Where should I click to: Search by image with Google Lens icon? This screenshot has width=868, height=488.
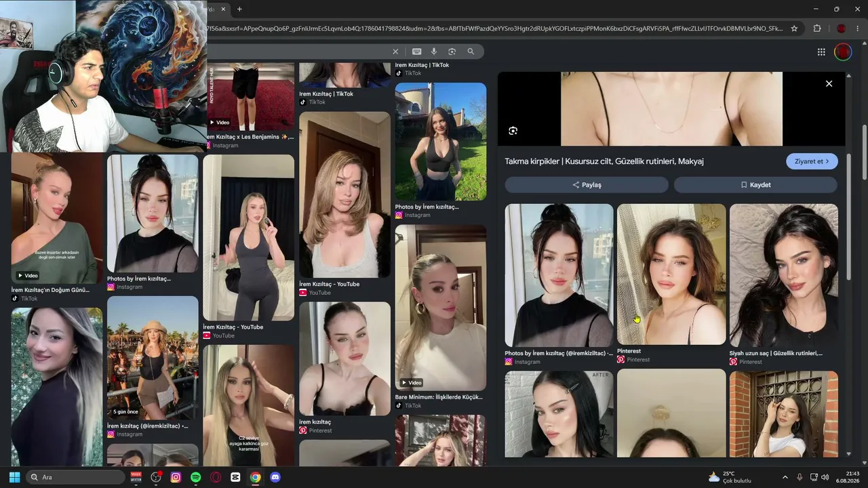[x=452, y=52]
